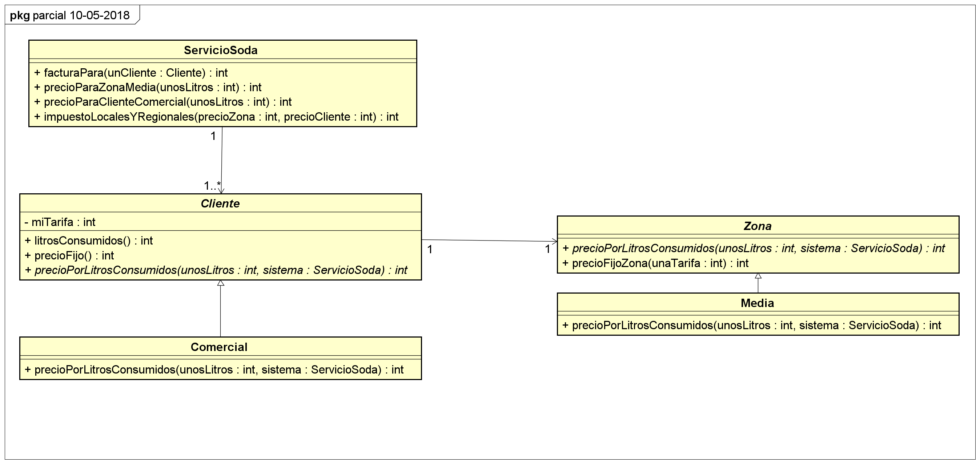This screenshot has width=980, height=464.
Task: Select the ServicioSoda class title
Action: (221, 50)
